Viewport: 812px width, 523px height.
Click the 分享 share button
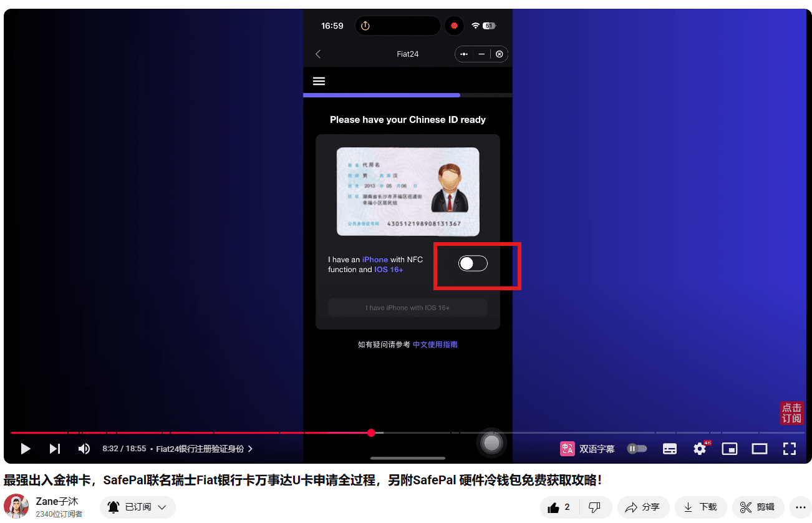tap(643, 507)
